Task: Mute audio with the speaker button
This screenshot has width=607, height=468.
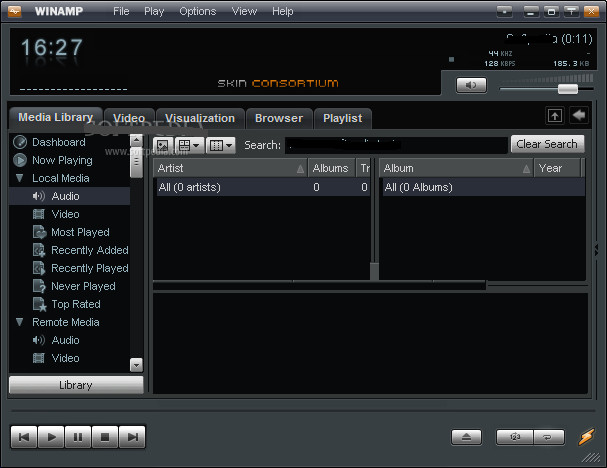Action: point(471,85)
